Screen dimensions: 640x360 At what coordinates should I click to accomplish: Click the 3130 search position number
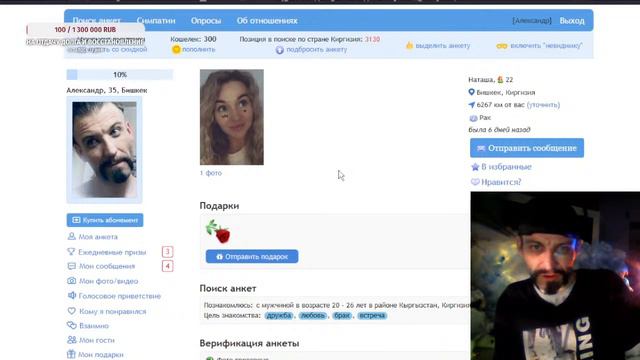(x=372, y=39)
